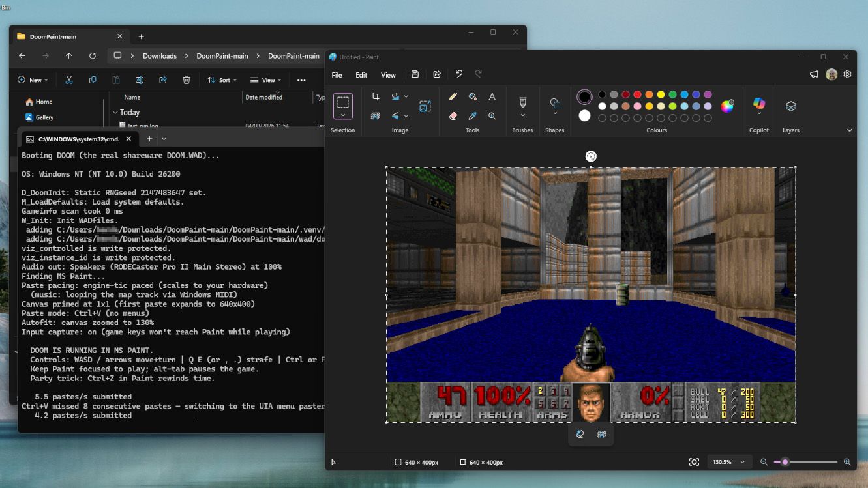868x488 pixels.
Task: Collapse the Paint ribbon with the chevron
Action: click(x=849, y=130)
